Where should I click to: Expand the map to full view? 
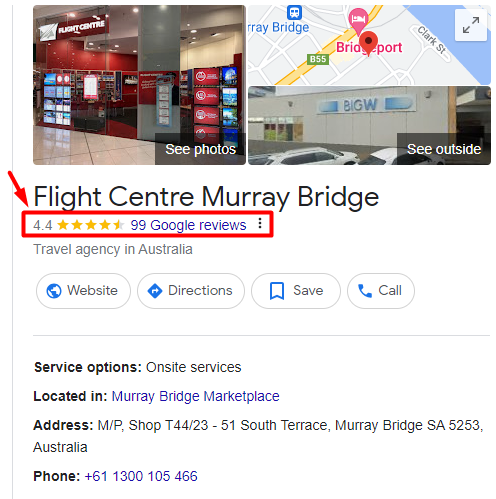pyautogui.click(x=471, y=25)
